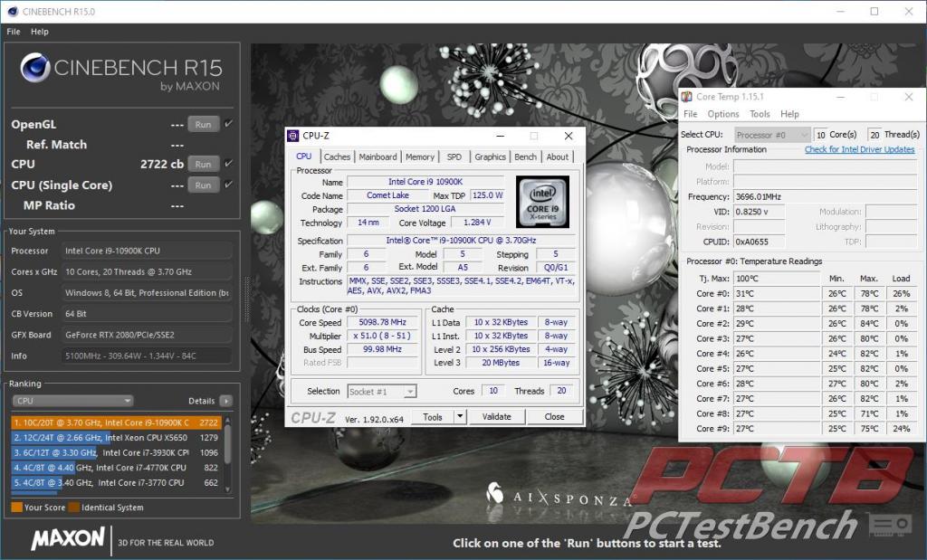The width and height of the screenshot is (927, 560).
Task: Maximize the Cinebench window
Action: (874, 11)
